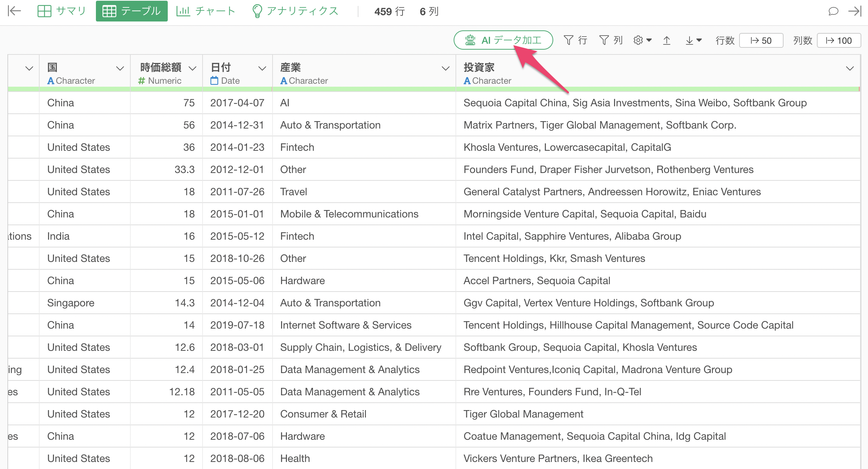Select the Singapore country cell

(85, 303)
